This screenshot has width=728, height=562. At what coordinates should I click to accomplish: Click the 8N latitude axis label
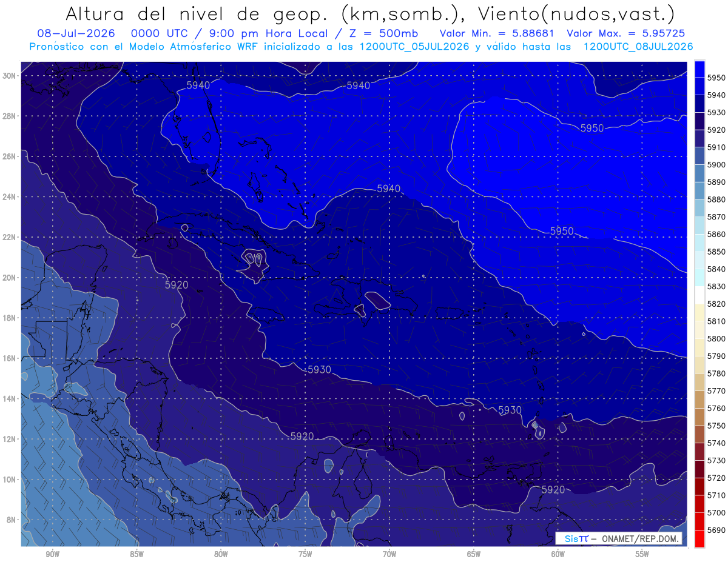[x=12, y=520]
